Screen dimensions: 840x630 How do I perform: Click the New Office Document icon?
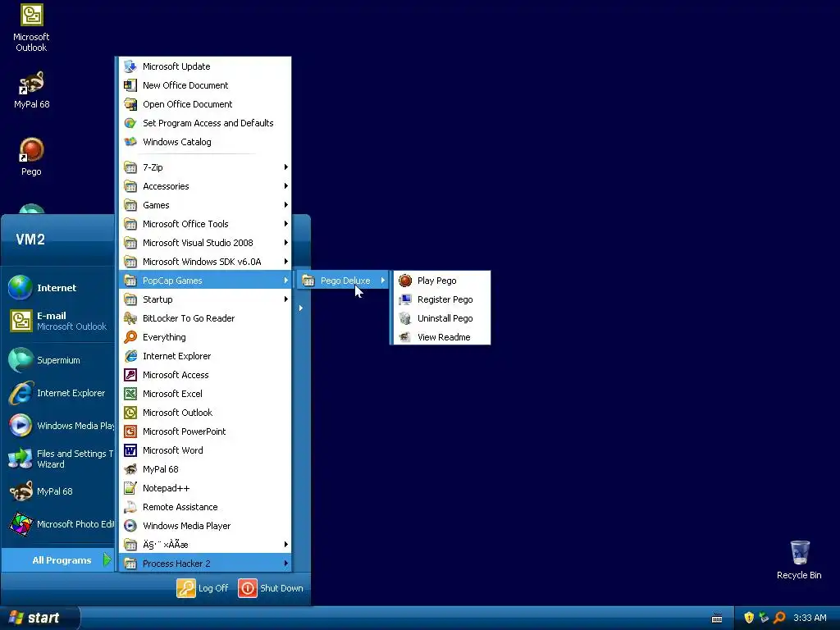[x=130, y=85]
